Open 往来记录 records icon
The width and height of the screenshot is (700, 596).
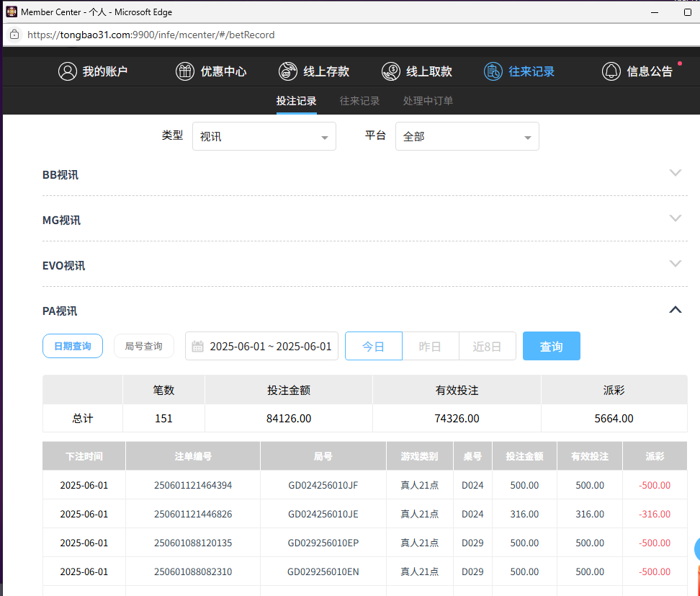pos(493,71)
